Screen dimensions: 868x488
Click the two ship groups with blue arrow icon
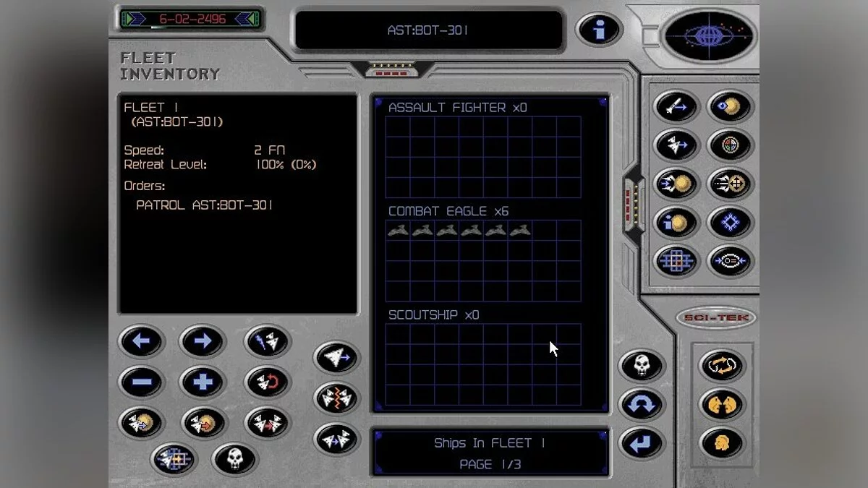click(x=337, y=438)
